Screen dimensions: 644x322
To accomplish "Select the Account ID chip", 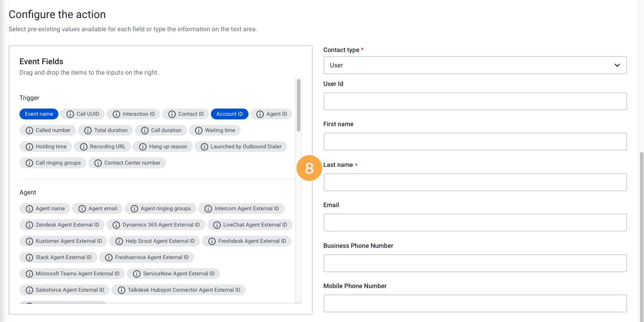I will click(229, 114).
